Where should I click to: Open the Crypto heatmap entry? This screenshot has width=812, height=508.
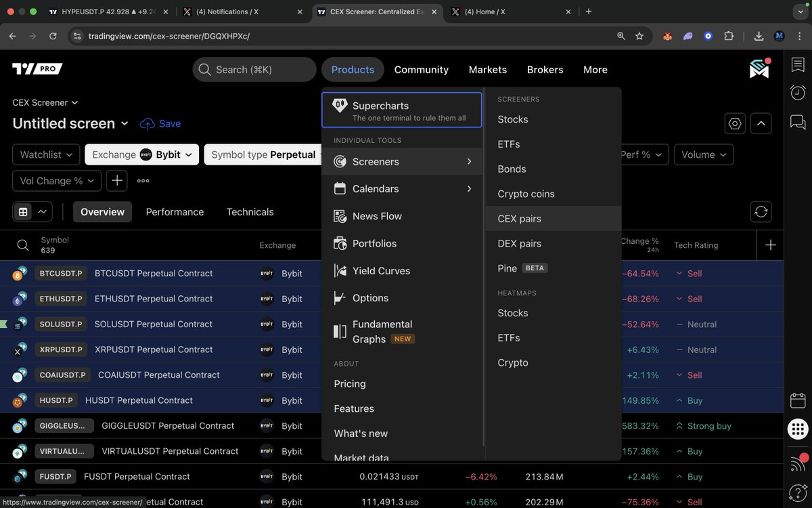coord(554,363)
